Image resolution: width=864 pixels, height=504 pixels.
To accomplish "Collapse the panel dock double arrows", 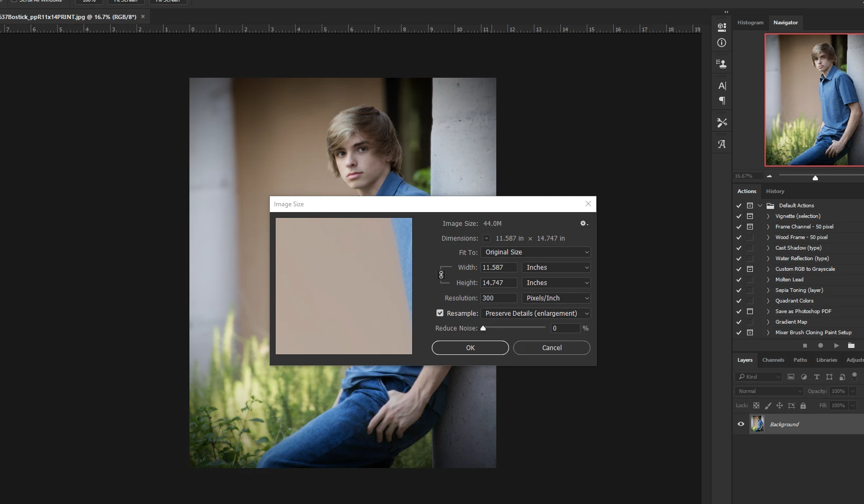I will (x=726, y=12).
